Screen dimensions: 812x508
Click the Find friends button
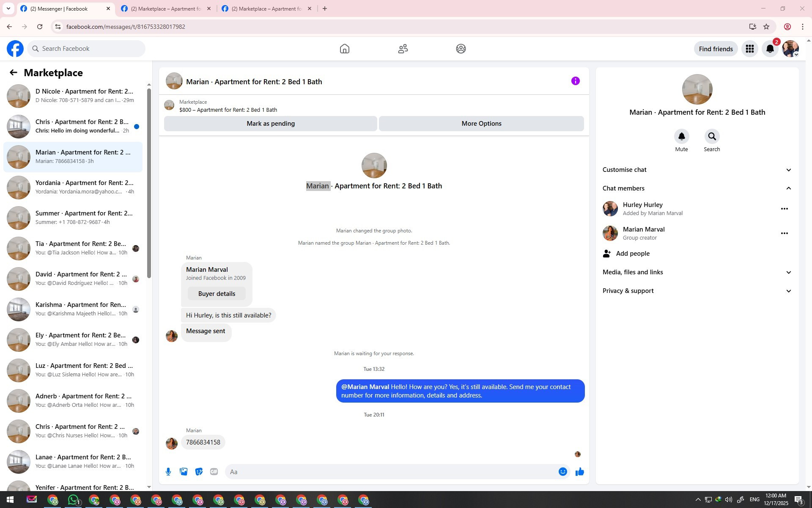coord(716,49)
